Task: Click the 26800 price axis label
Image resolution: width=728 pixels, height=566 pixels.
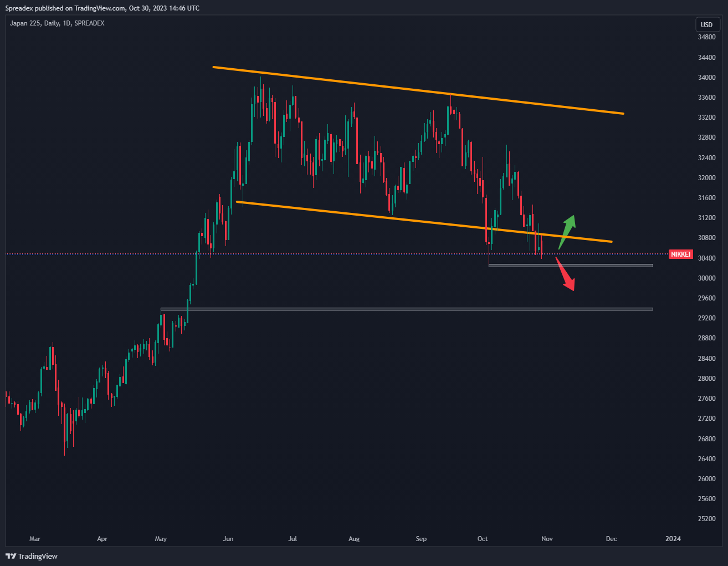Action: [707, 439]
